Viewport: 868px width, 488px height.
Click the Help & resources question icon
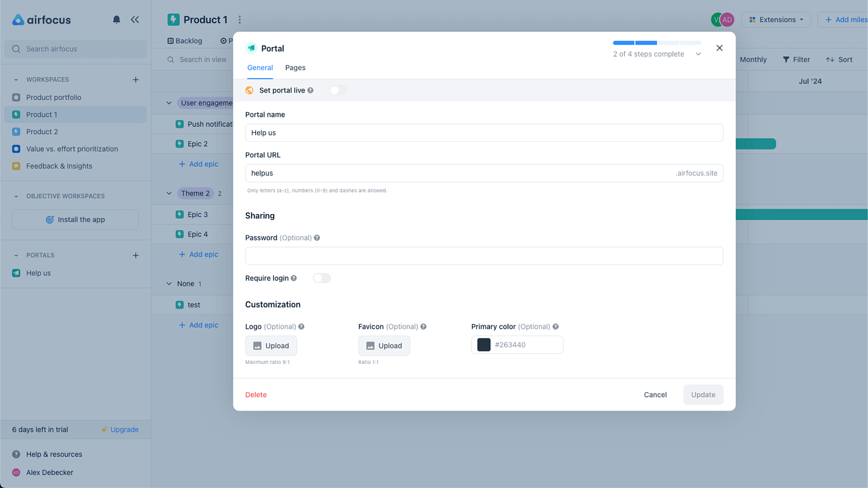[16, 454]
